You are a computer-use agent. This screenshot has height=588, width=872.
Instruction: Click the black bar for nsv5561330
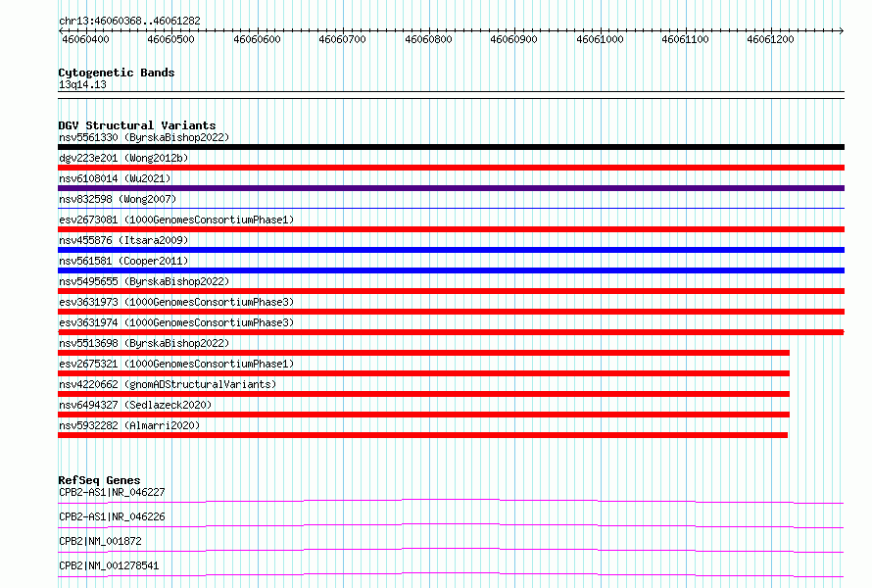[x=451, y=147]
